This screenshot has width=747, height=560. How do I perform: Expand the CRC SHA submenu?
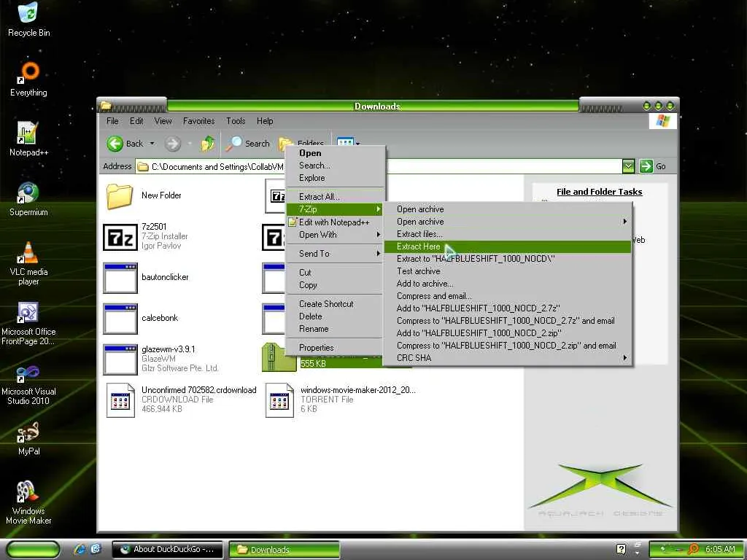pyautogui.click(x=508, y=357)
